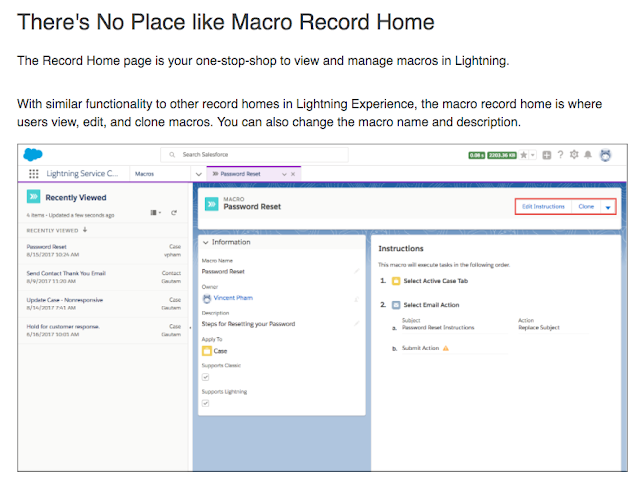
Task: Click the Clone button
Action: tap(586, 207)
